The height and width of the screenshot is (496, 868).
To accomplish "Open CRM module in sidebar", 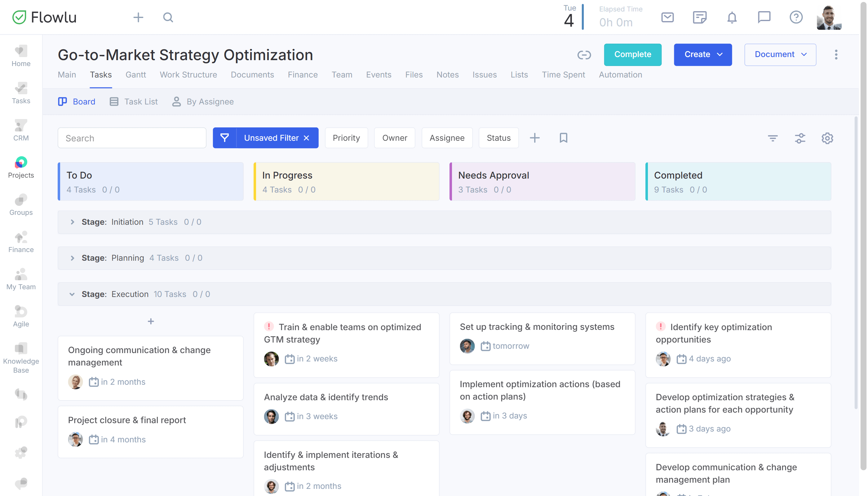I will [21, 131].
